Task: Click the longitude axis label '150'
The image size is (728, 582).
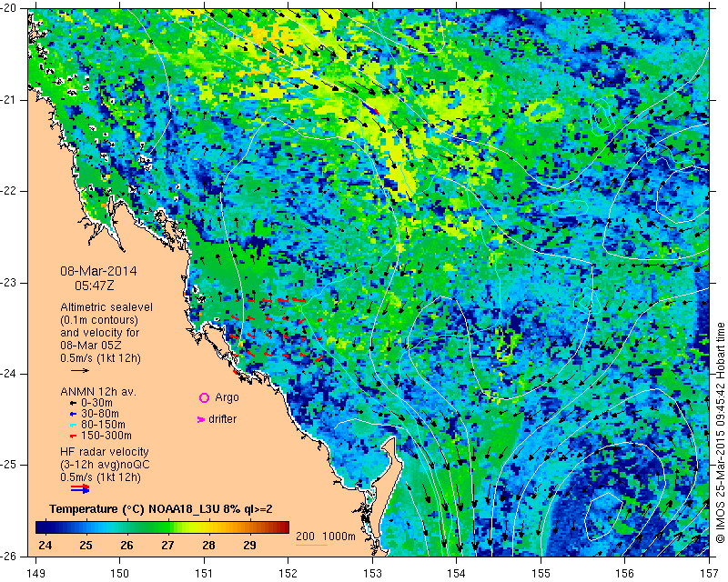Action: coord(120,574)
